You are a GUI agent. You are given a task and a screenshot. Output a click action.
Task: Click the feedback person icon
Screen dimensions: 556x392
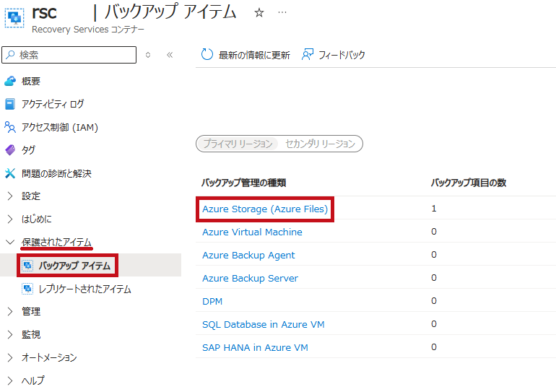click(x=308, y=54)
